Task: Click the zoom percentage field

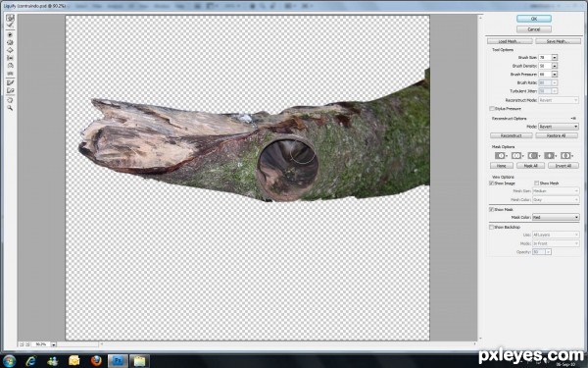Action: point(41,344)
